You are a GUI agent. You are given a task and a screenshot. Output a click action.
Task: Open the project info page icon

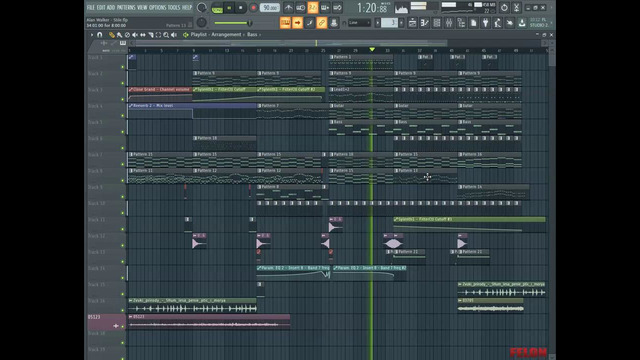coord(473,23)
